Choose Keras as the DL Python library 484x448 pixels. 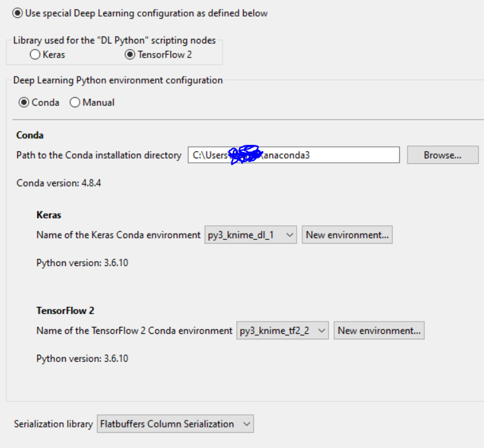[x=36, y=55]
